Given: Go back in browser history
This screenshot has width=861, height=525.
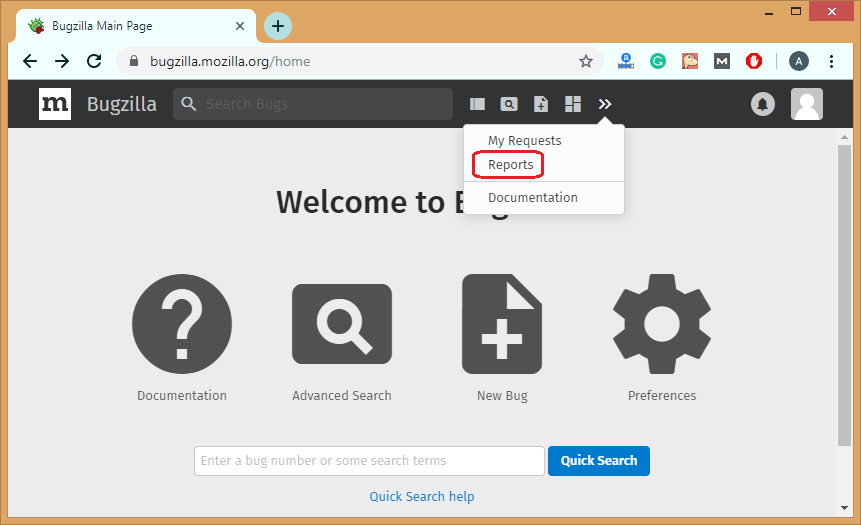Looking at the screenshot, I should click(x=30, y=61).
